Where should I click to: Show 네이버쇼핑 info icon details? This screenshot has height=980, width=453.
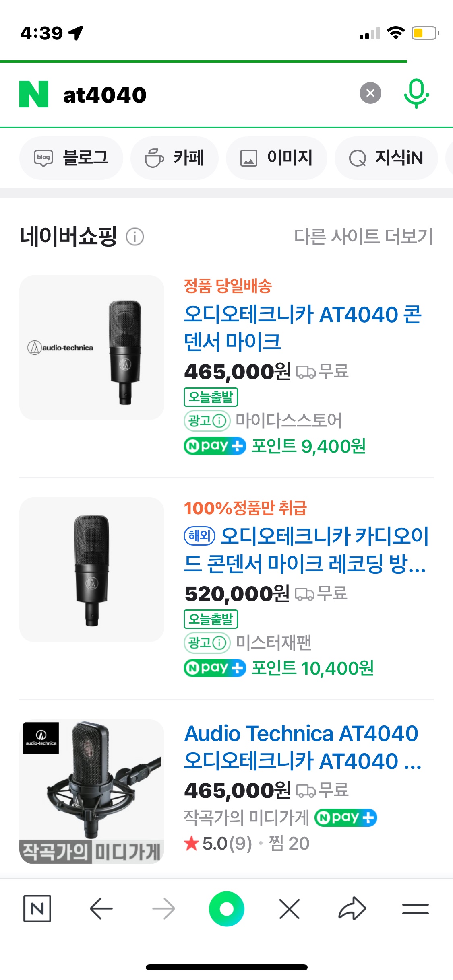[x=135, y=237]
